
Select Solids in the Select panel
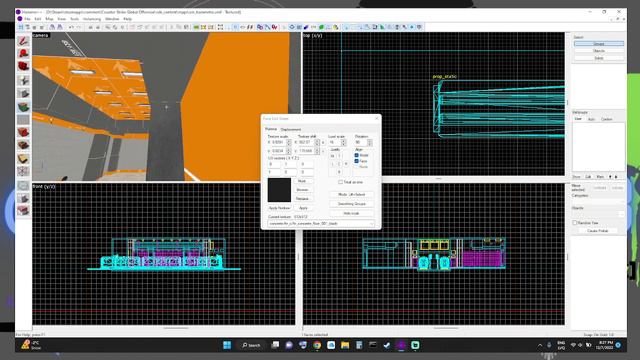click(x=599, y=58)
